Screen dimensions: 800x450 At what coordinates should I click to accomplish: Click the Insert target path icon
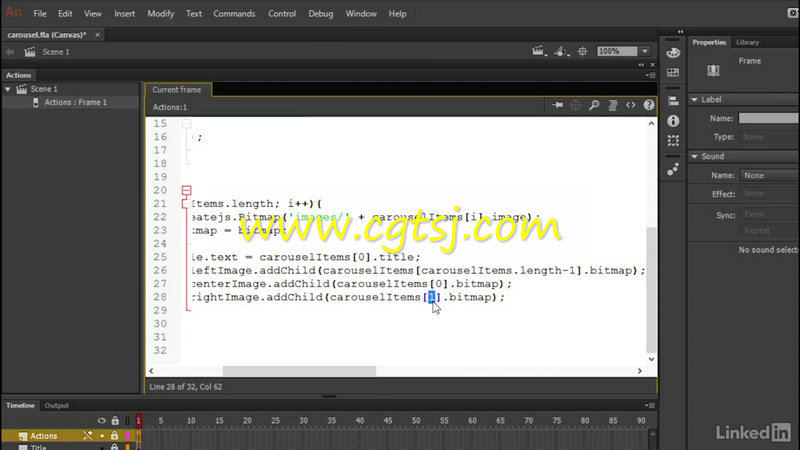(x=576, y=105)
